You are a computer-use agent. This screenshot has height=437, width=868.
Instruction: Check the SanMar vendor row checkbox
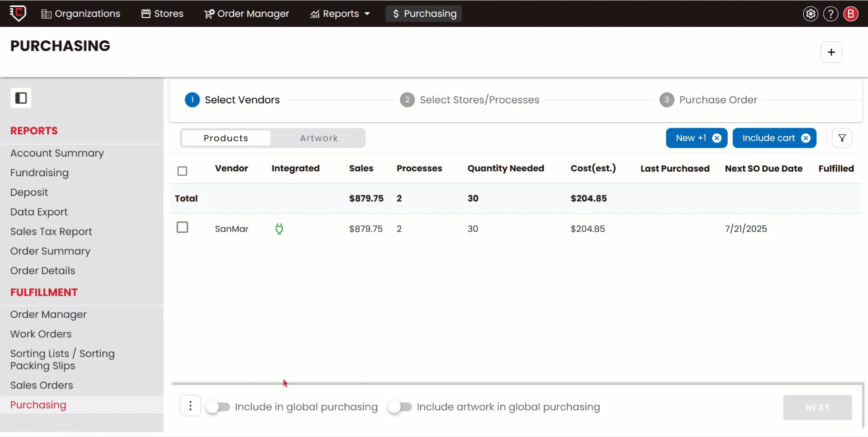pos(182,227)
